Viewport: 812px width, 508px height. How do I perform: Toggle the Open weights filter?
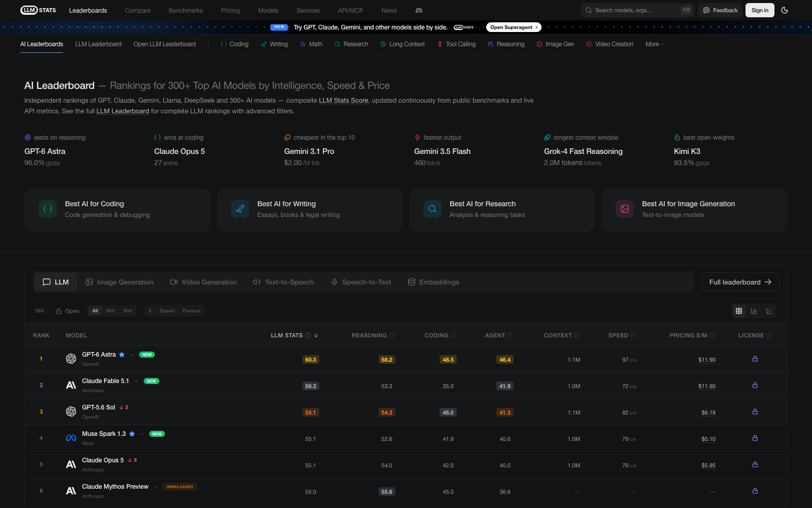tap(67, 311)
